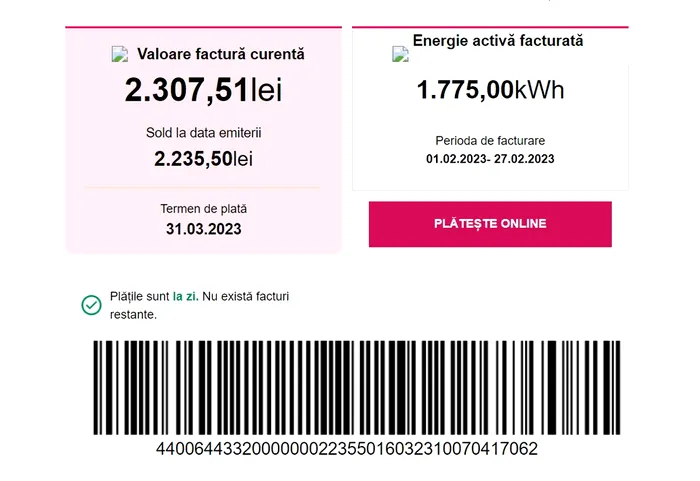Click the Sold la data emiterii label
The height and width of the screenshot is (481, 700).
pos(204,133)
